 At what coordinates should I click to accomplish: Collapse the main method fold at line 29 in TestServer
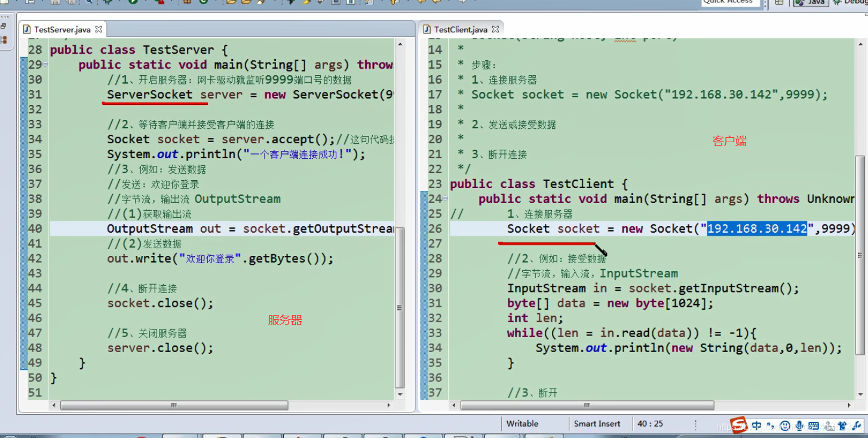tap(45, 65)
